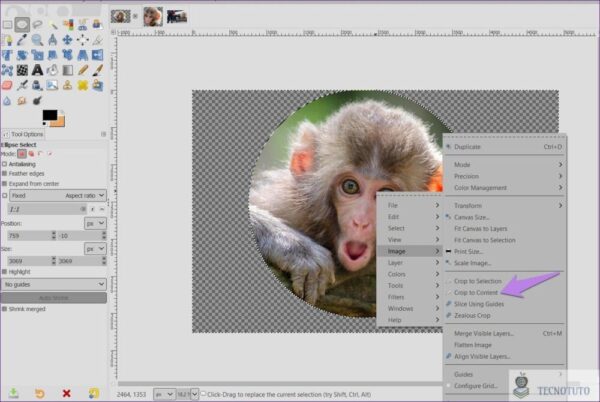
Task: Select the Smudge finger tool
Action: (x=22, y=101)
